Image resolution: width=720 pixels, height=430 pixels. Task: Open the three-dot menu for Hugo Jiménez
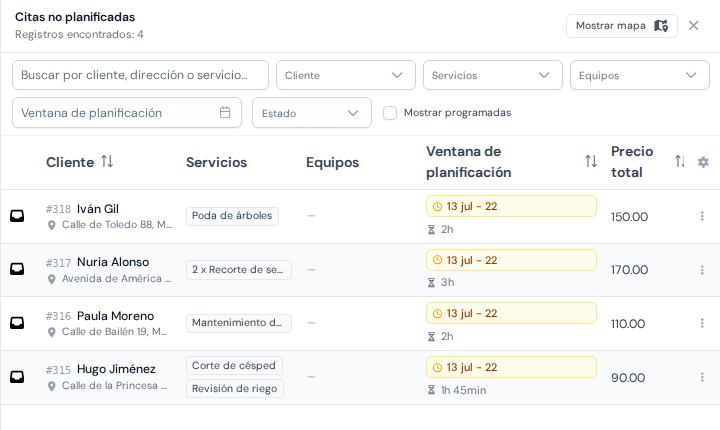(x=702, y=377)
